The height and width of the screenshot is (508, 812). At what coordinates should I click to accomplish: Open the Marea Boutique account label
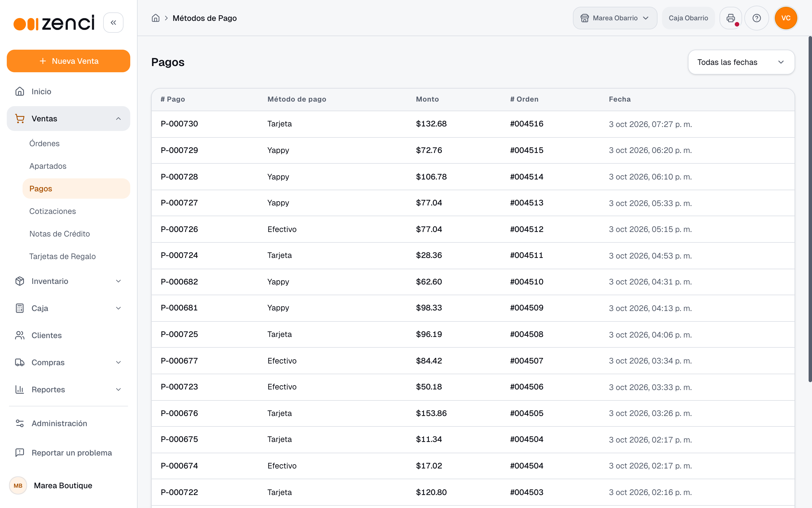pos(63,485)
